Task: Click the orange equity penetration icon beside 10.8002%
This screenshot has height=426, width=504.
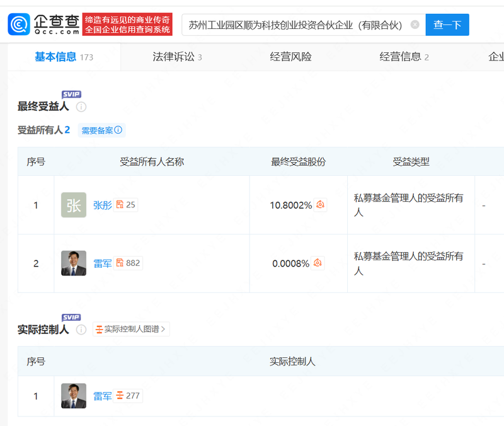Action: point(319,205)
